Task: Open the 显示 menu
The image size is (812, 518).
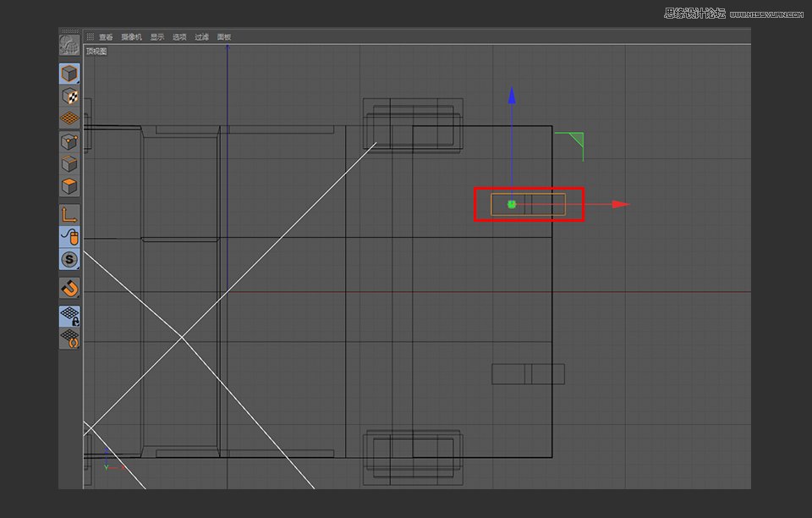Action: click(x=156, y=36)
